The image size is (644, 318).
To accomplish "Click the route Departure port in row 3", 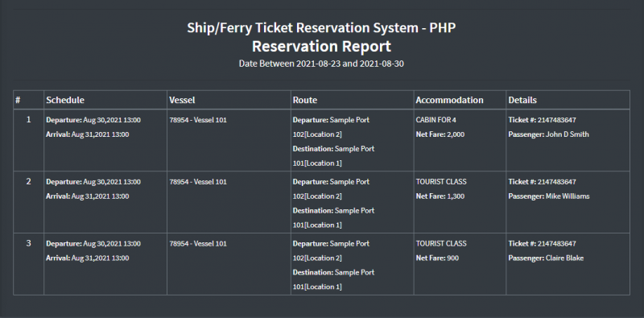I will coord(331,250).
